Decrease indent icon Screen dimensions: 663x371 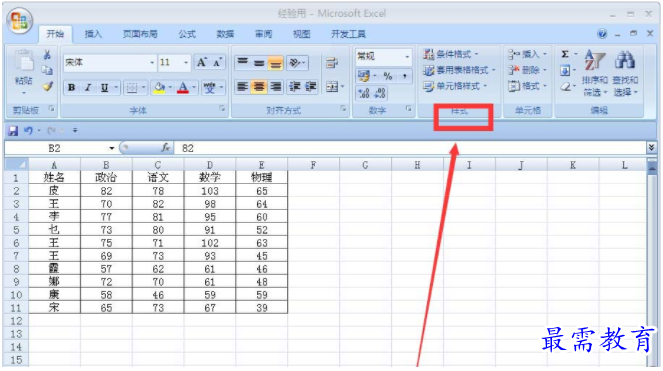point(294,87)
